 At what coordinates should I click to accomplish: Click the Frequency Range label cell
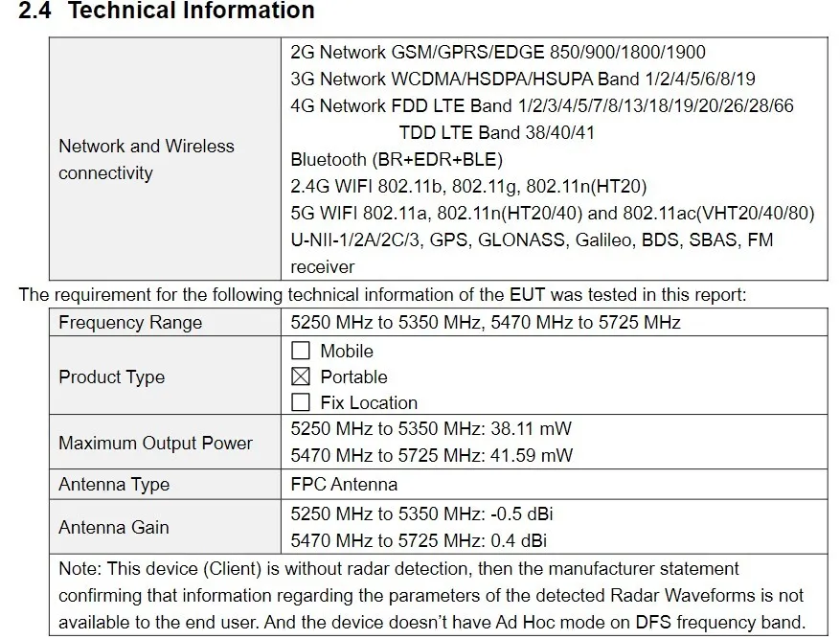pyautogui.click(x=130, y=323)
